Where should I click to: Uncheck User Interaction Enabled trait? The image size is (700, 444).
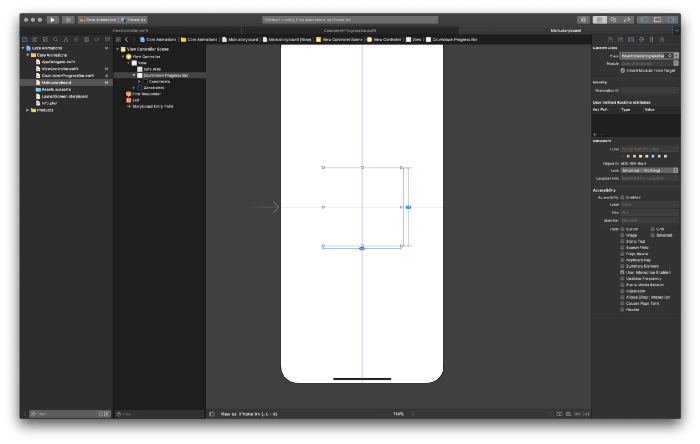click(623, 271)
